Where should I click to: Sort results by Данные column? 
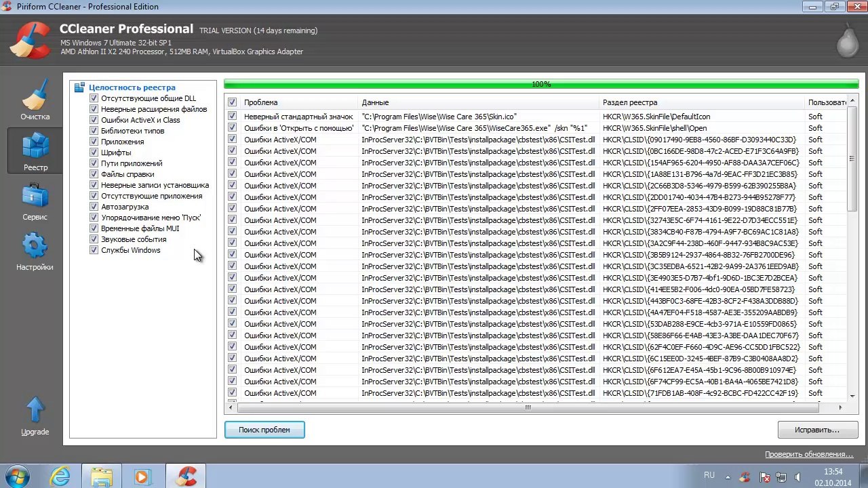479,102
